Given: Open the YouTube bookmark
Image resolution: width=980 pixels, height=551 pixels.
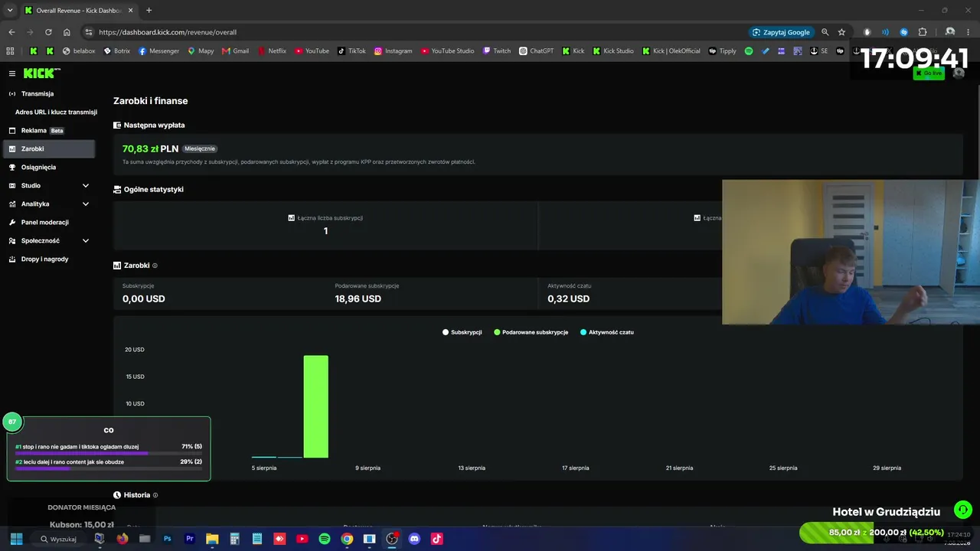Looking at the screenshot, I should 312,51.
